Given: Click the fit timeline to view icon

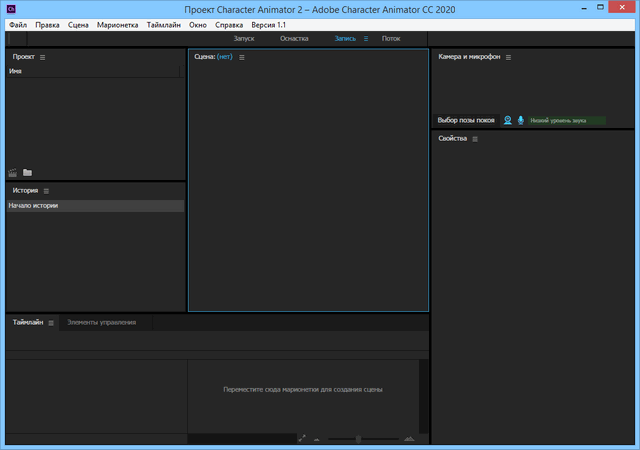Looking at the screenshot, I should point(302,438).
